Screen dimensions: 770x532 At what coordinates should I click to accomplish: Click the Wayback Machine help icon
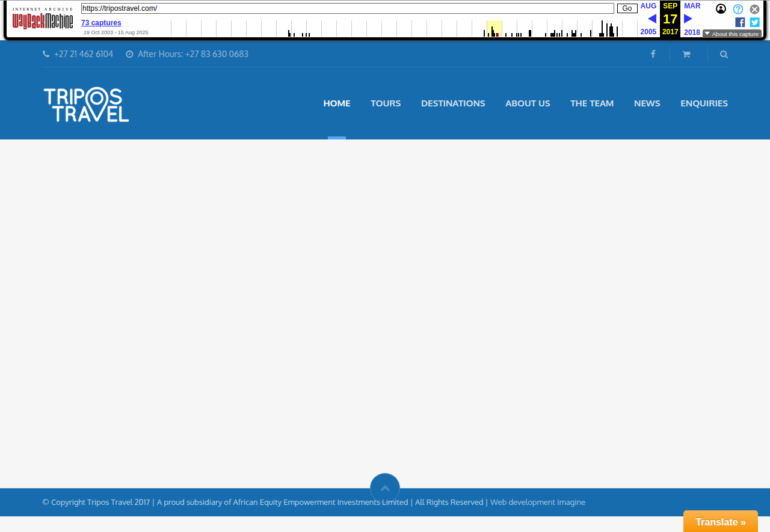point(738,9)
